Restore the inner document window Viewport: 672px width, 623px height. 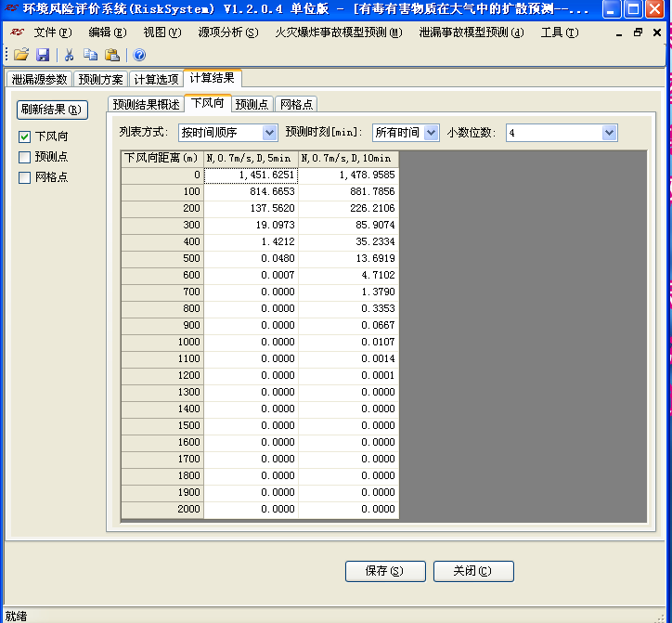click(x=639, y=32)
